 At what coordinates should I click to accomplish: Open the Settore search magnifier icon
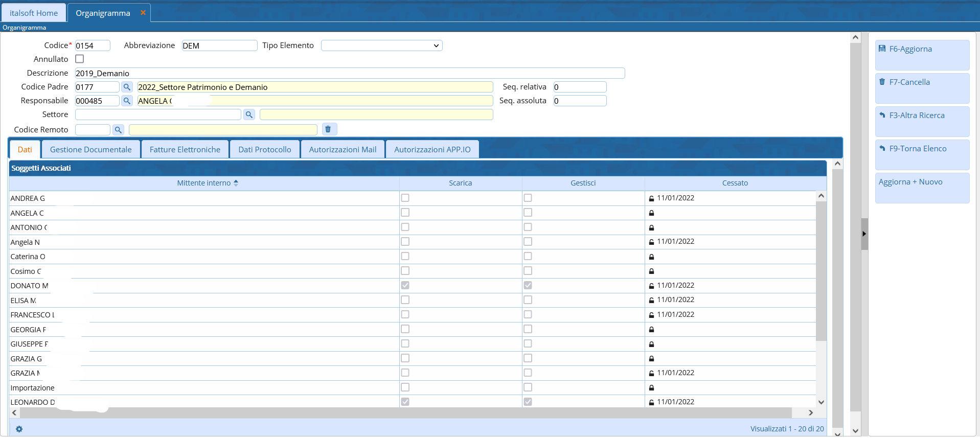249,115
